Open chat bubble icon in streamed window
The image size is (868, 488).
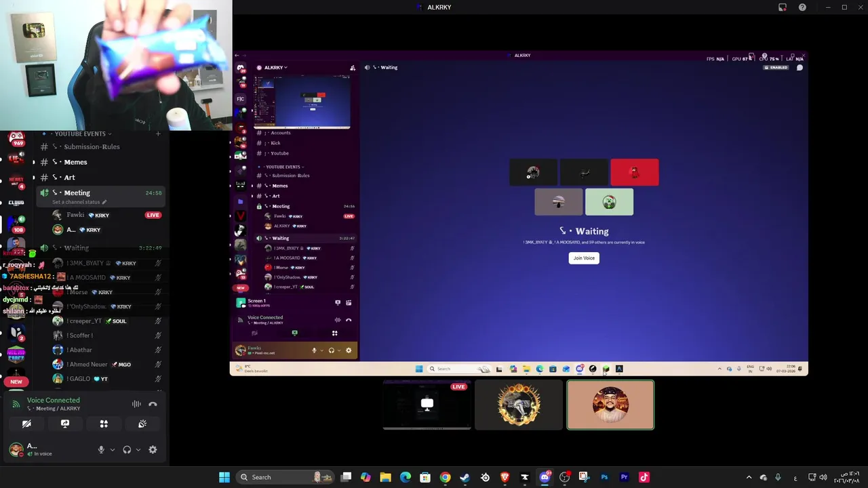point(800,68)
